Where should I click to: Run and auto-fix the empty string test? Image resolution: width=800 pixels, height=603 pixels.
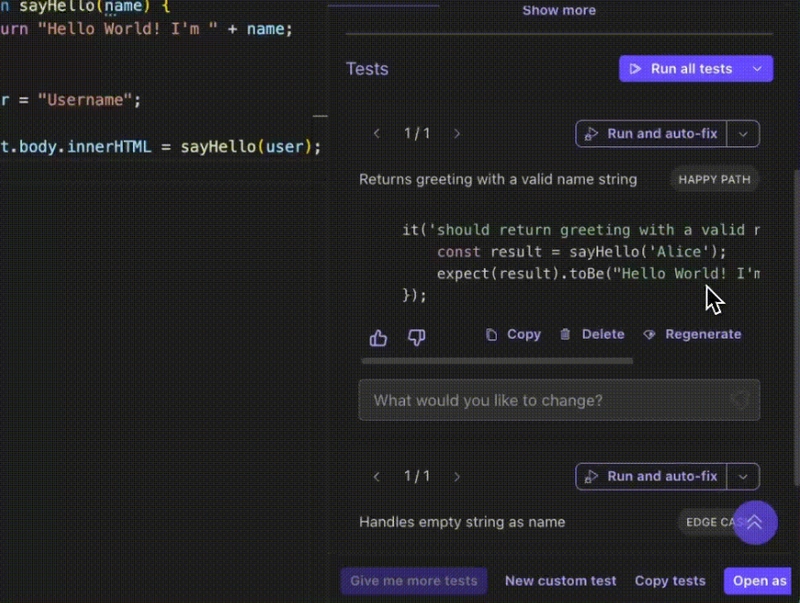651,476
